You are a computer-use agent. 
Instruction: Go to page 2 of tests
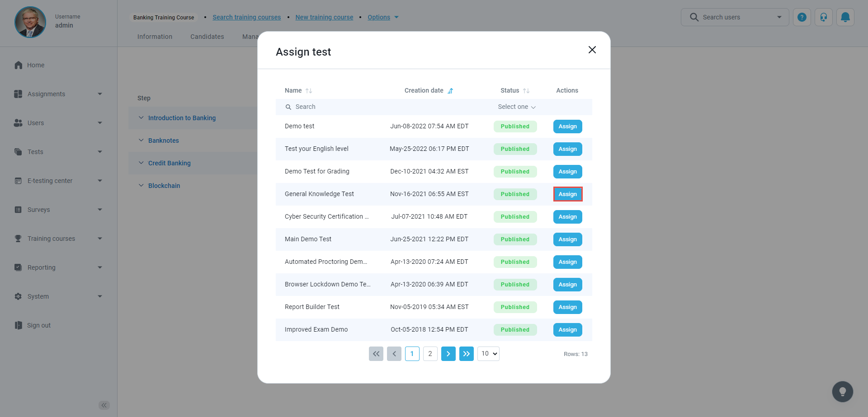click(x=430, y=354)
